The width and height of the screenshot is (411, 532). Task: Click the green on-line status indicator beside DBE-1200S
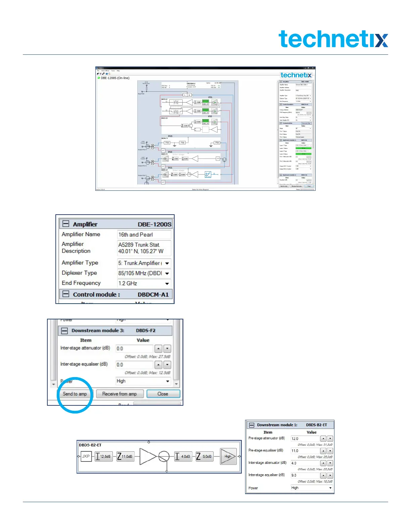pyautogui.click(x=99, y=78)
